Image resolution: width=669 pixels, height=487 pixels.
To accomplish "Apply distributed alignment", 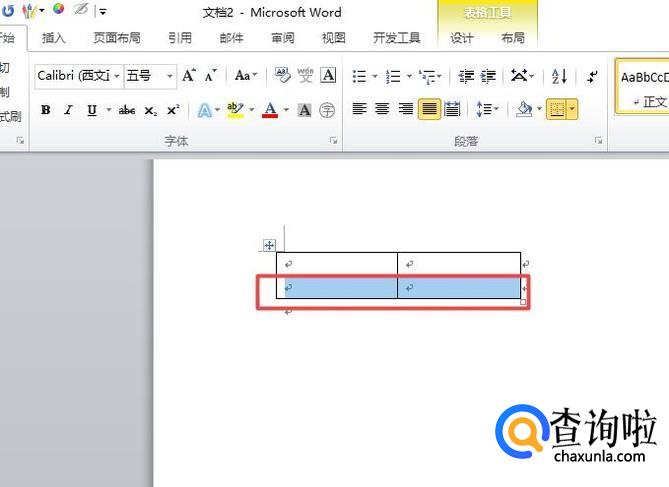I will [x=452, y=109].
